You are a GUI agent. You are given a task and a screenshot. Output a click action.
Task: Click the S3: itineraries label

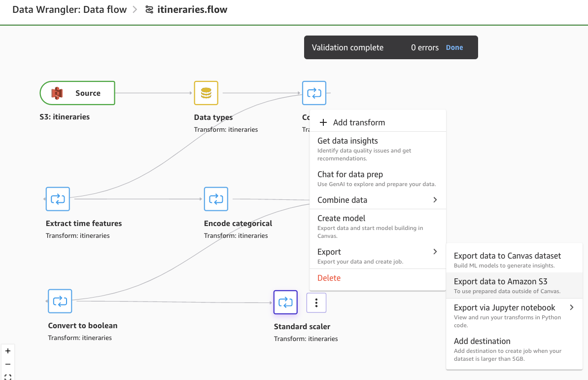pyautogui.click(x=65, y=117)
